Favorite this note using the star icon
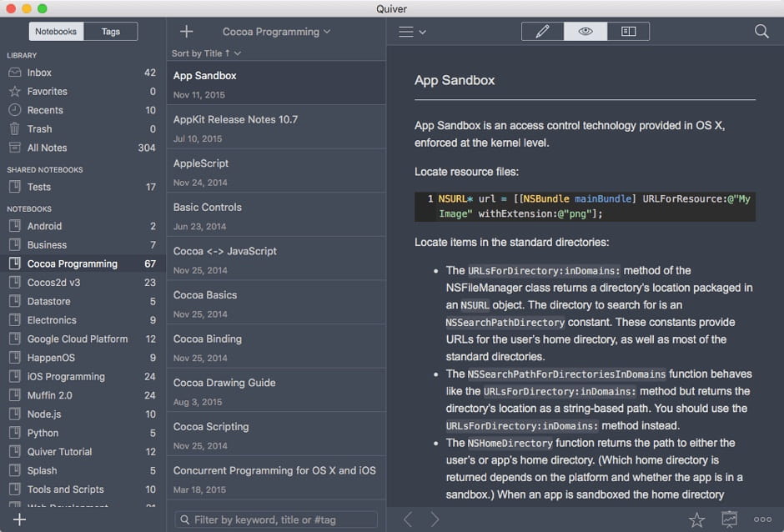Viewport: 784px width, 532px height. pos(697,519)
